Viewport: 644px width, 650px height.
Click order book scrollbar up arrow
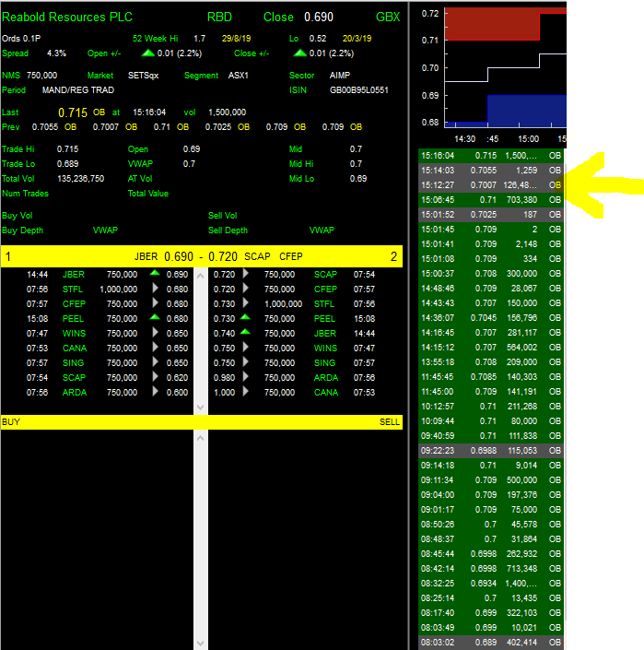201,276
